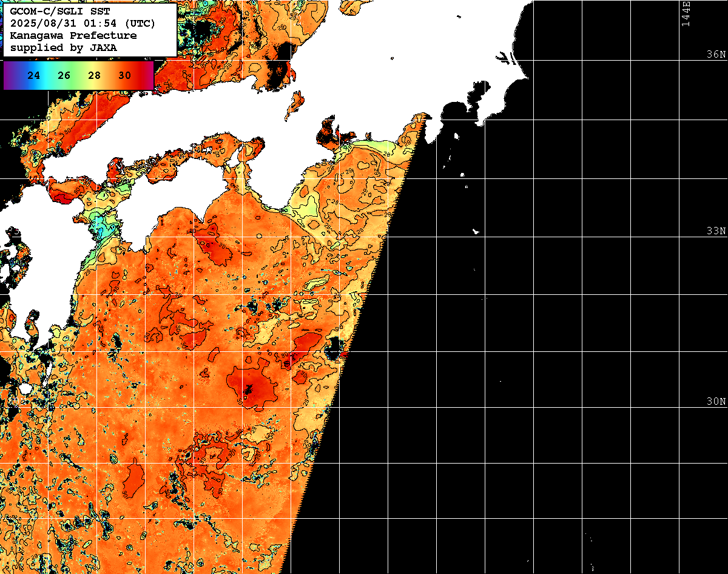Click the "supplied by JAXA" credit line

(x=64, y=47)
